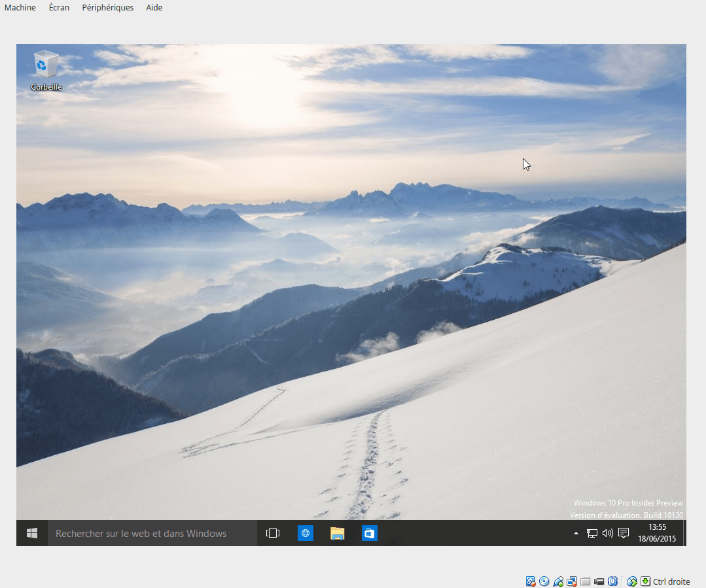Screen dimensions: 706x588
Task: Open File Explorer from the taskbar
Action: coord(337,533)
